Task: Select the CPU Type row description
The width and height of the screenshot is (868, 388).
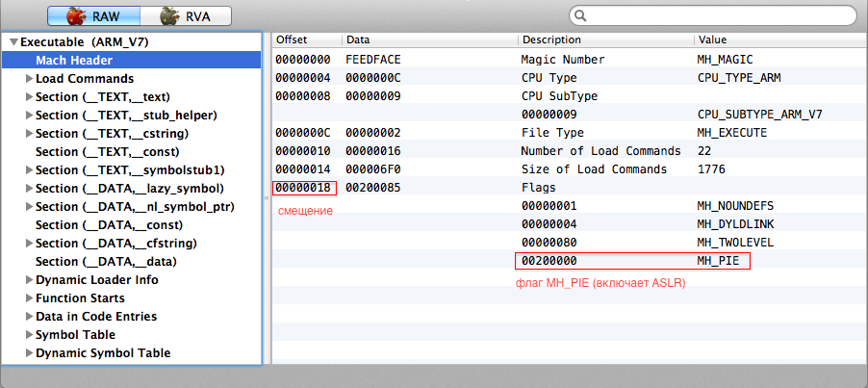Action: [x=549, y=77]
